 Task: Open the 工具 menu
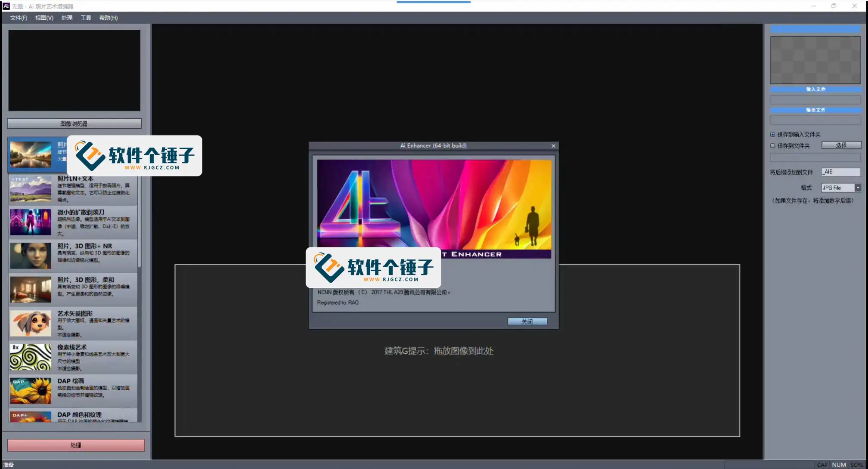point(86,18)
